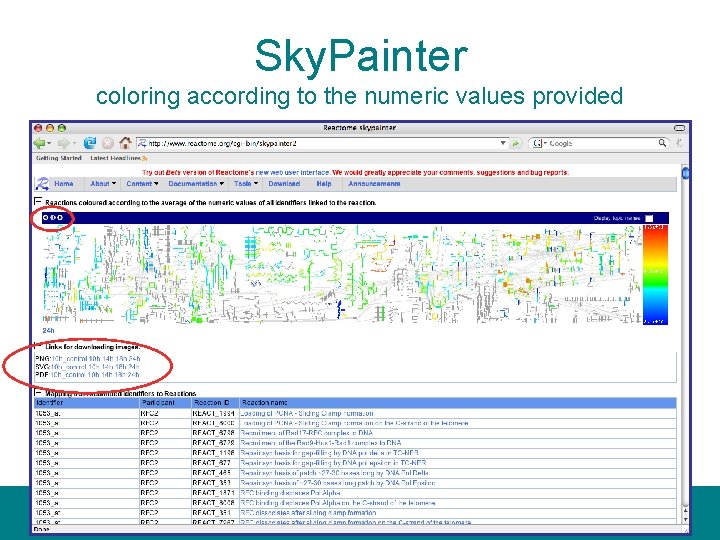Click the coloured reaction map image
Image resolution: width=720 pixels, height=540 pixels.
[342, 275]
